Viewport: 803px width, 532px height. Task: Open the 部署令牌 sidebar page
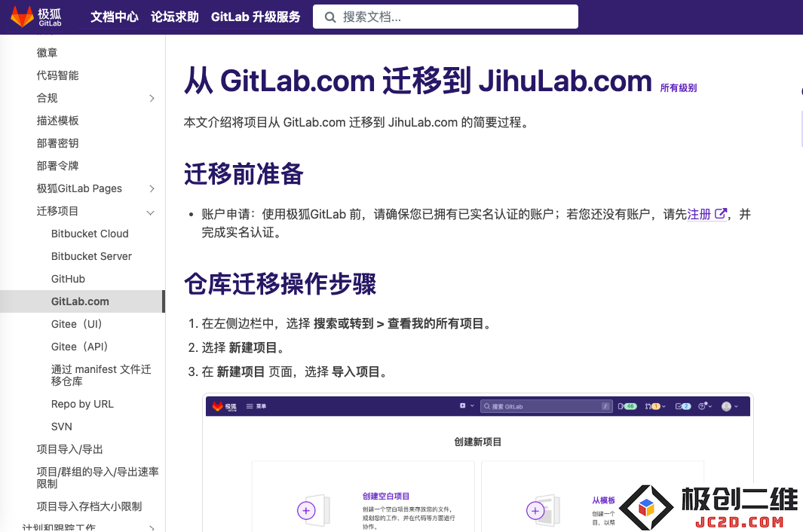click(57, 165)
